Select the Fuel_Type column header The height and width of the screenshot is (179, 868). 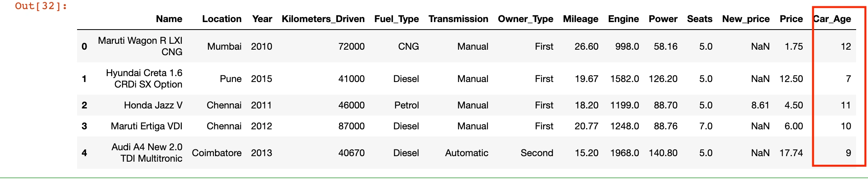[396, 19]
